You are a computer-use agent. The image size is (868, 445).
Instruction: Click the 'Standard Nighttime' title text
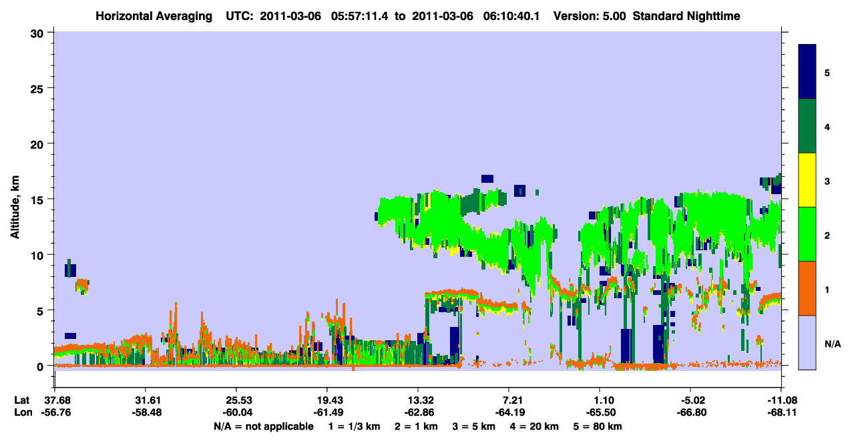point(686,16)
